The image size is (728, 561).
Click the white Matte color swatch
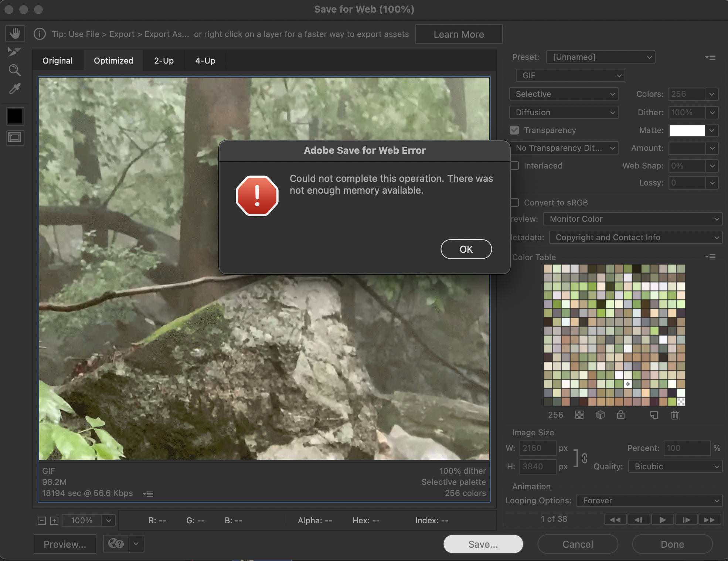pyautogui.click(x=687, y=130)
